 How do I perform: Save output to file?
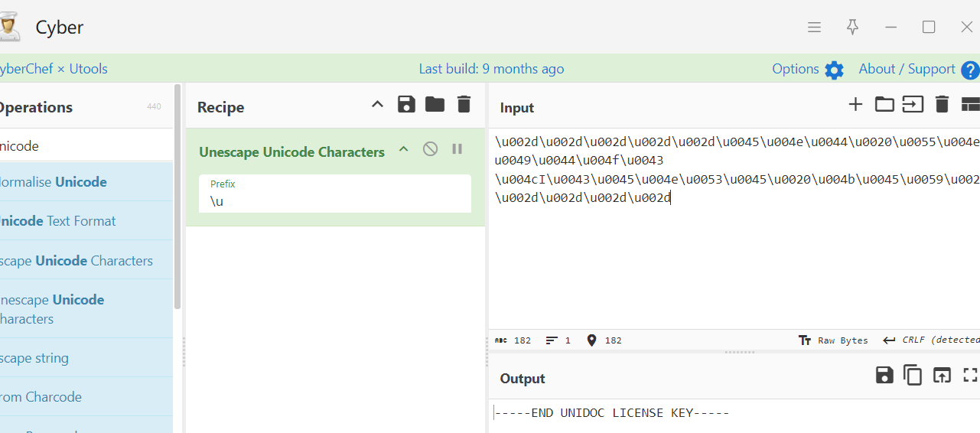click(x=884, y=375)
